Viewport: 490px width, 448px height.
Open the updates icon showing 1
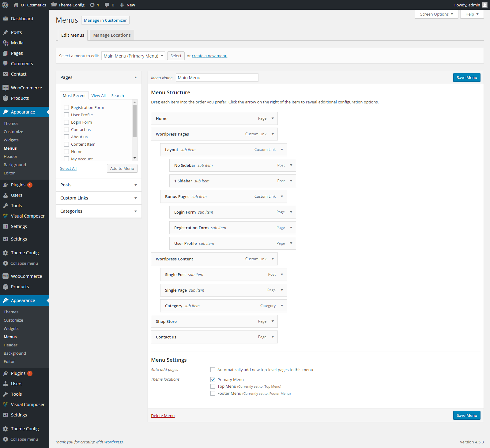94,5
